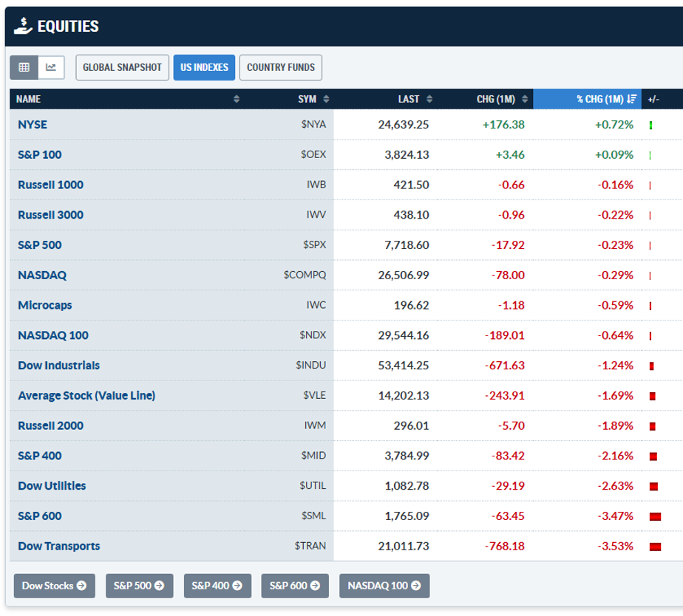Click the IWC symbol
683x616 pixels.
coord(316,305)
